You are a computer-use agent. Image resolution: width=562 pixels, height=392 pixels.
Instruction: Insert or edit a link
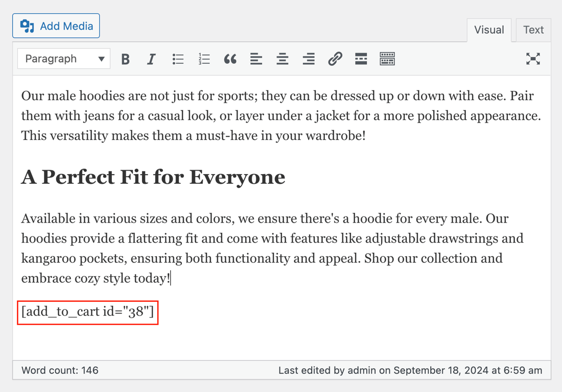point(335,59)
